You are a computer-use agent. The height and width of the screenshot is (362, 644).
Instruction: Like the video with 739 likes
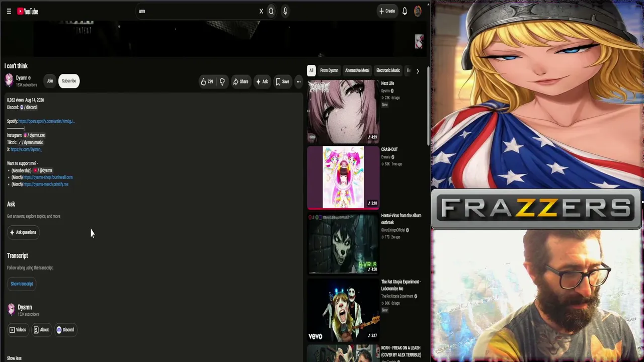point(207,81)
